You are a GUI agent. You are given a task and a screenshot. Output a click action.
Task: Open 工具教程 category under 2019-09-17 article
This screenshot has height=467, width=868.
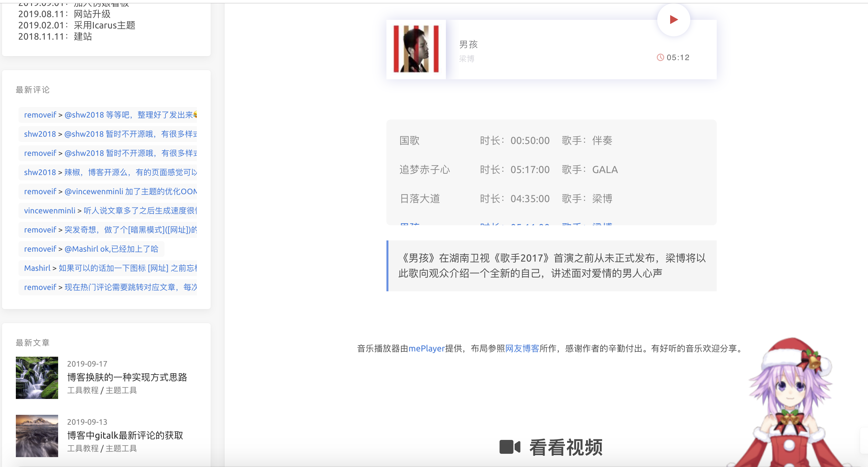click(x=83, y=390)
